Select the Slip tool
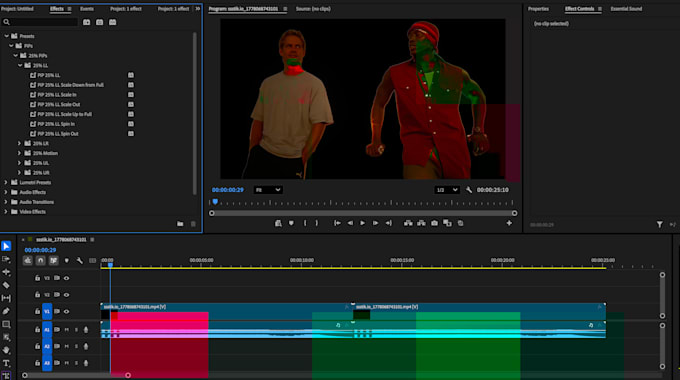The image size is (680, 380). tap(6, 298)
